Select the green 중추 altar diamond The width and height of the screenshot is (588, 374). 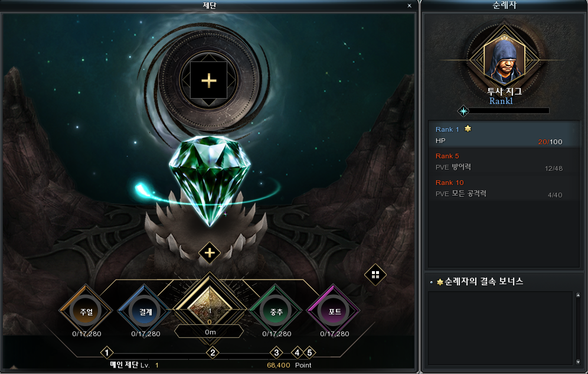[276, 311]
